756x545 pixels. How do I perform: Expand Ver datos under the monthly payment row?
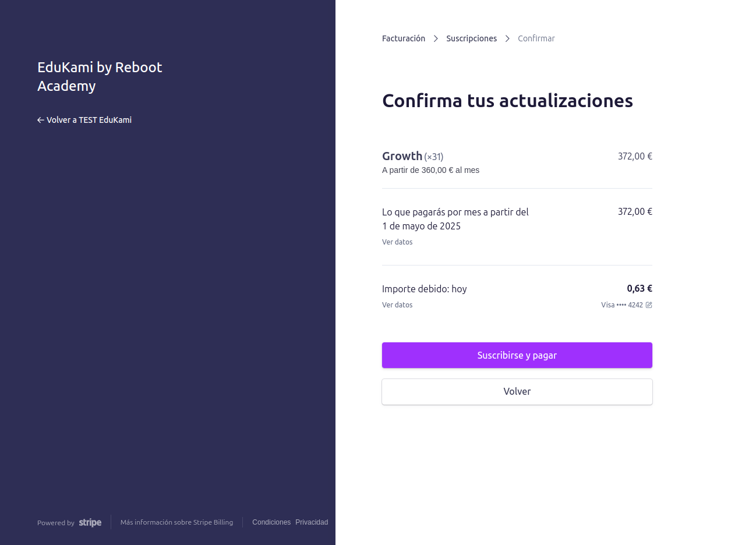point(397,242)
